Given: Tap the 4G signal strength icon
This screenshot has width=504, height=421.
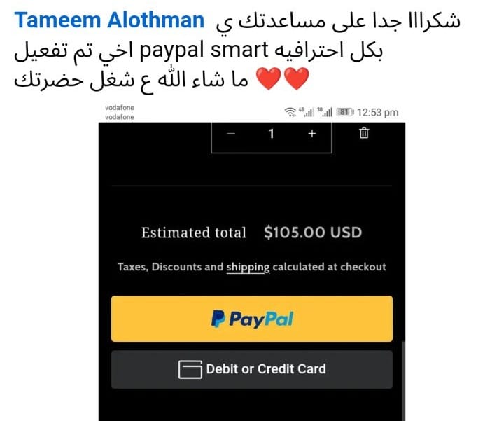Looking at the screenshot, I should pyautogui.click(x=306, y=112).
